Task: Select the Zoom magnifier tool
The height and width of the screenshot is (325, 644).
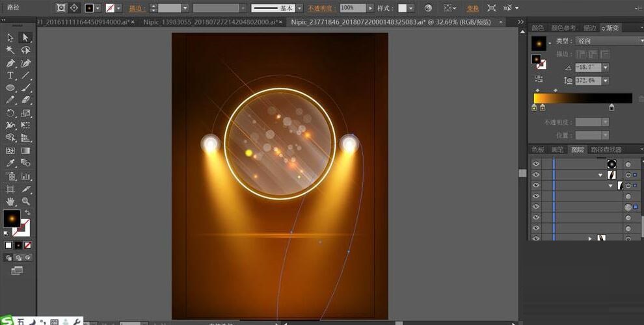Action: pyautogui.click(x=25, y=201)
